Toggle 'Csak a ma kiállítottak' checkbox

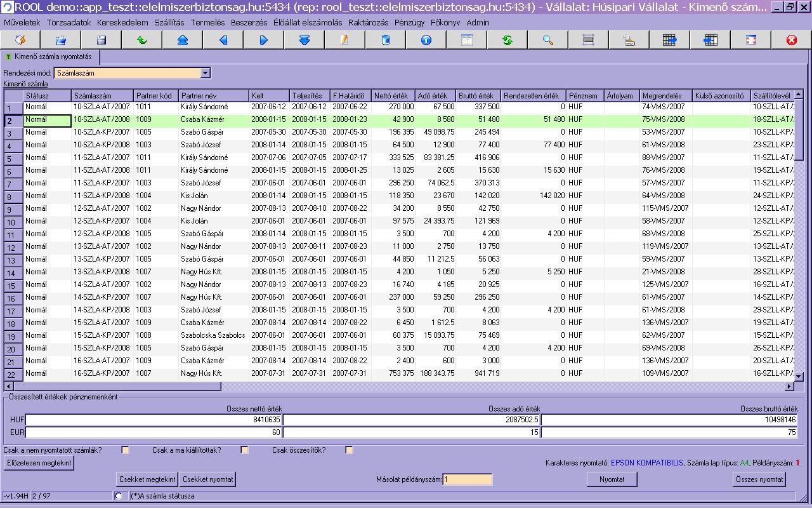click(x=244, y=450)
